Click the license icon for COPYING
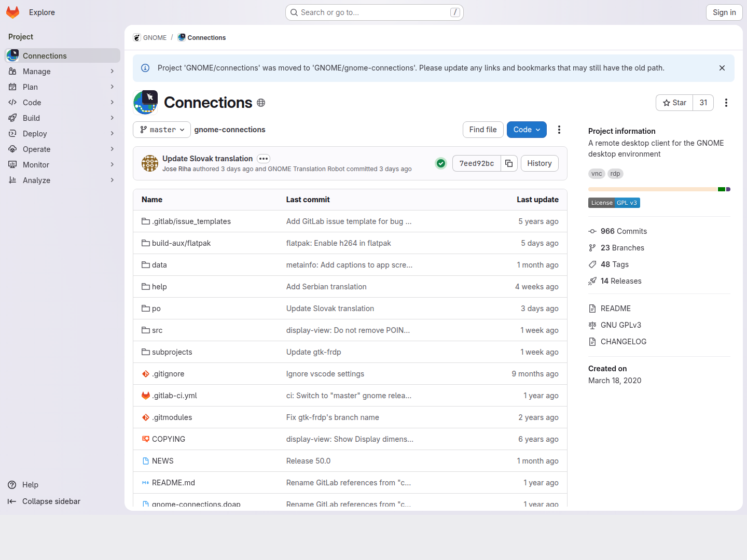747x560 pixels. point(146,439)
